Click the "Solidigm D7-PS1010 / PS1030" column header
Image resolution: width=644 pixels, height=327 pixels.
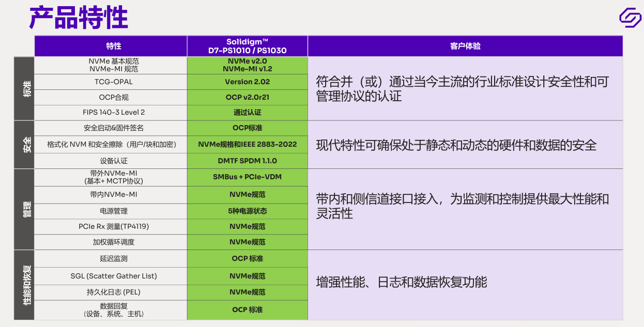click(247, 46)
